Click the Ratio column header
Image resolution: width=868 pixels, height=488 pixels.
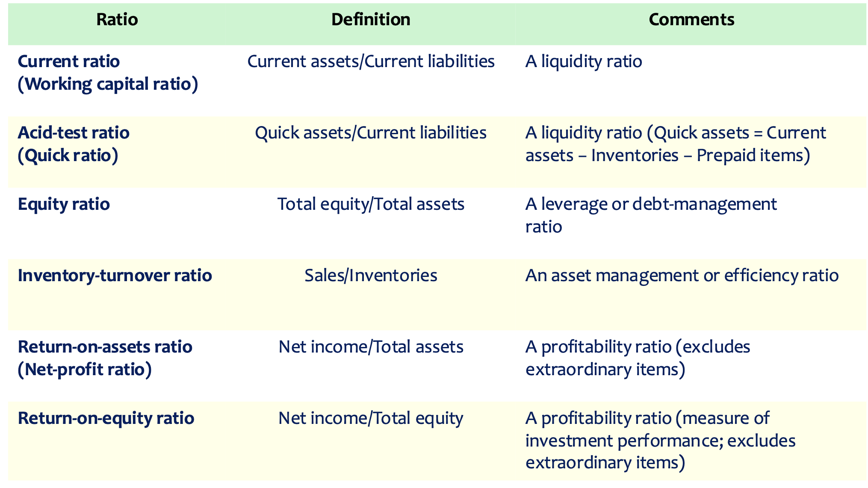click(x=117, y=20)
